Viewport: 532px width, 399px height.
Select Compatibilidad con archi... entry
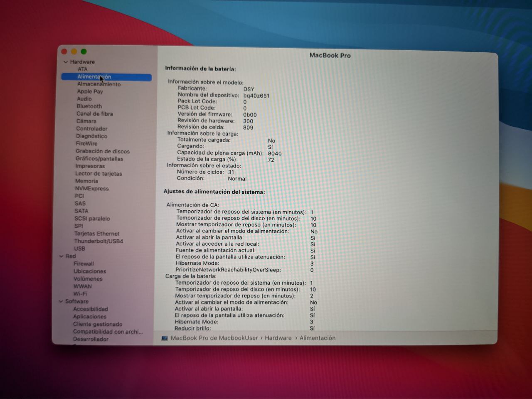(108, 332)
